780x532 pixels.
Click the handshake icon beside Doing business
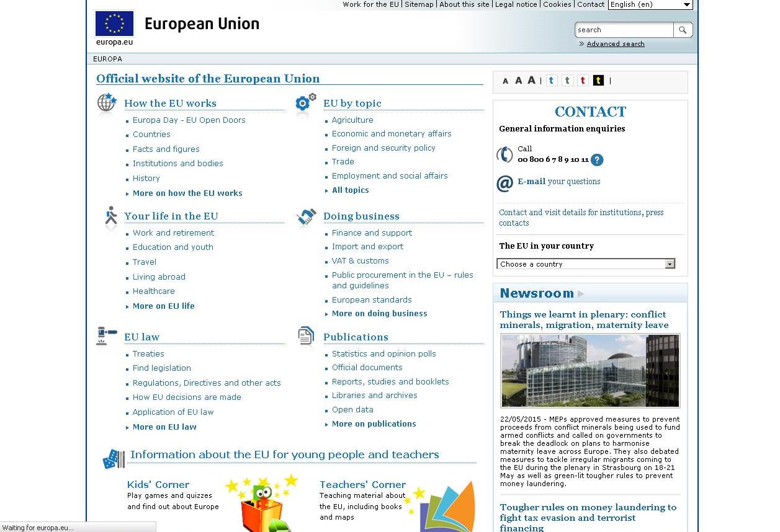pyautogui.click(x=307, y=217)
